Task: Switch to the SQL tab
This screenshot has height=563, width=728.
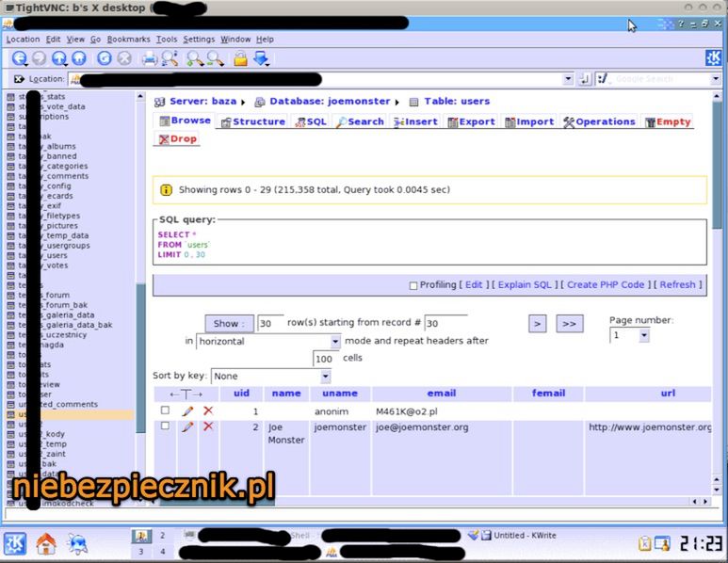Action: tap(311, 121)
